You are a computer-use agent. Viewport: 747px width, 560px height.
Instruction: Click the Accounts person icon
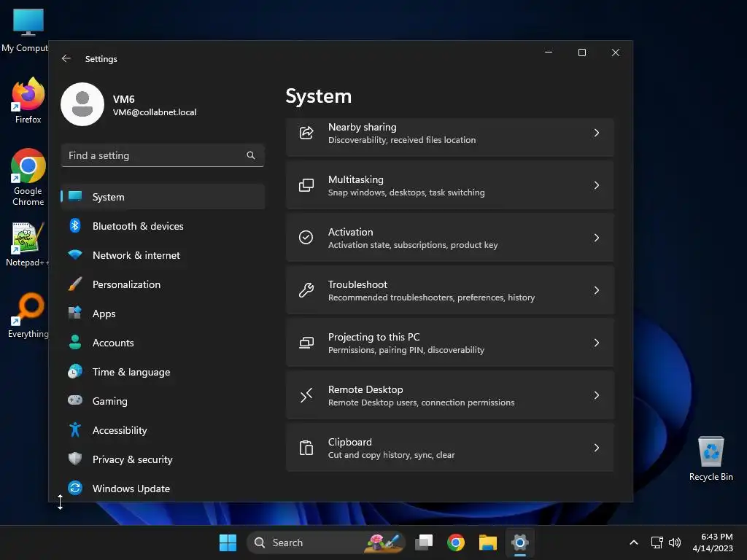click(75, 342)
